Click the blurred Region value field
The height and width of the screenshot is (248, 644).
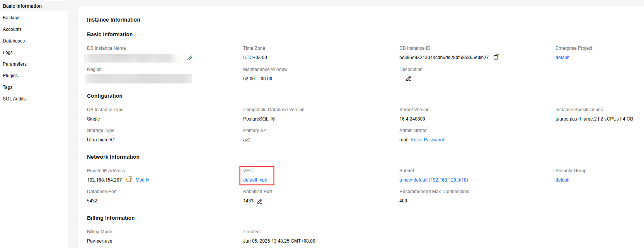[138, 79]
